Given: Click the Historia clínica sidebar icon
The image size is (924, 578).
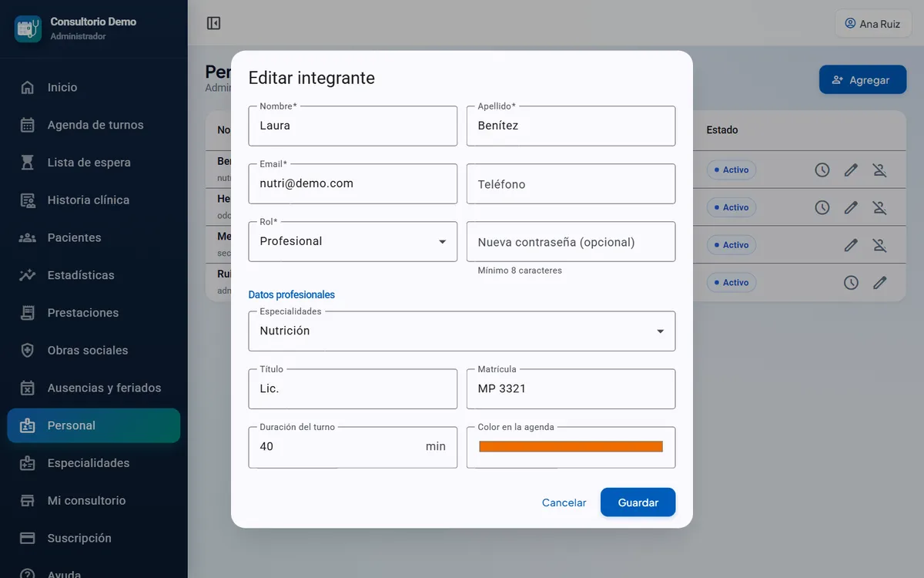Looking at the screenshot, I should [28, 200].
